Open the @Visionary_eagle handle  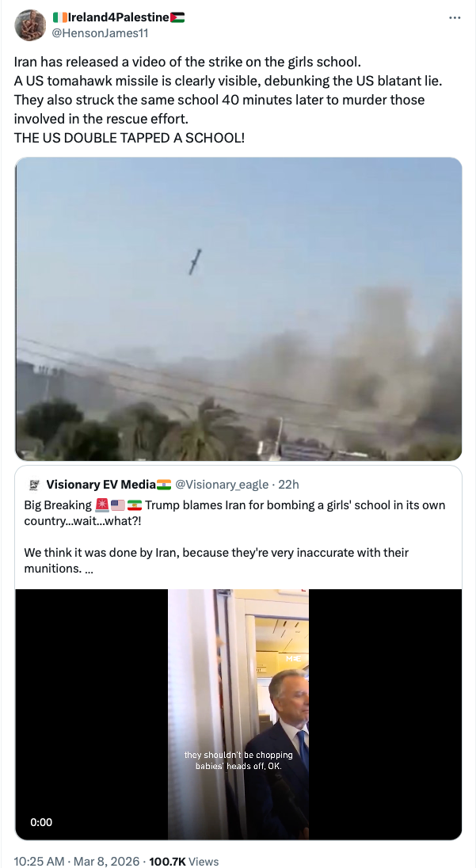[222, 485]
